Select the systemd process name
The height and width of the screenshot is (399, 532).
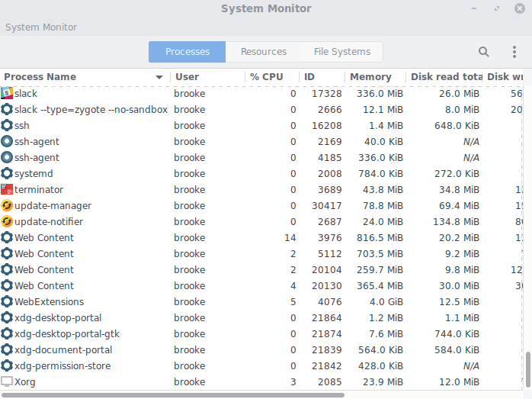[x=34, y=173]
